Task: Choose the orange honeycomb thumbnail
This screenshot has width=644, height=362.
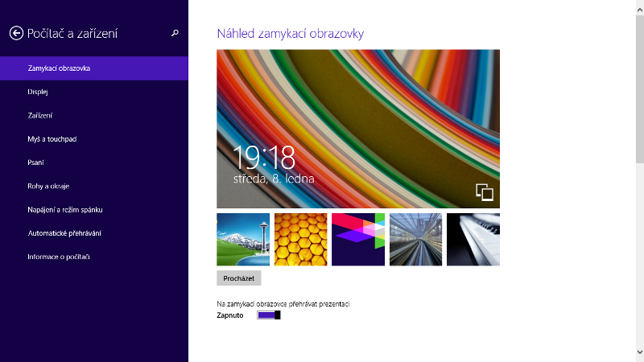Action: point(301,239)
